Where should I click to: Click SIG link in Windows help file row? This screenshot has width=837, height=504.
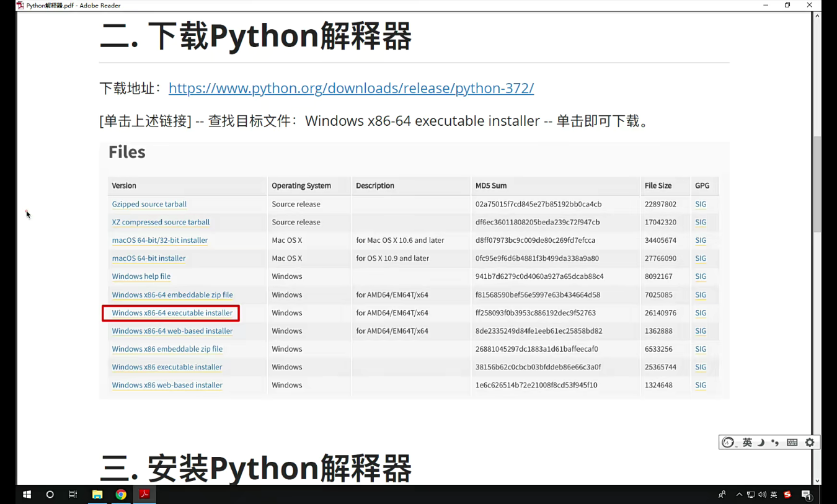coord(701,276)
